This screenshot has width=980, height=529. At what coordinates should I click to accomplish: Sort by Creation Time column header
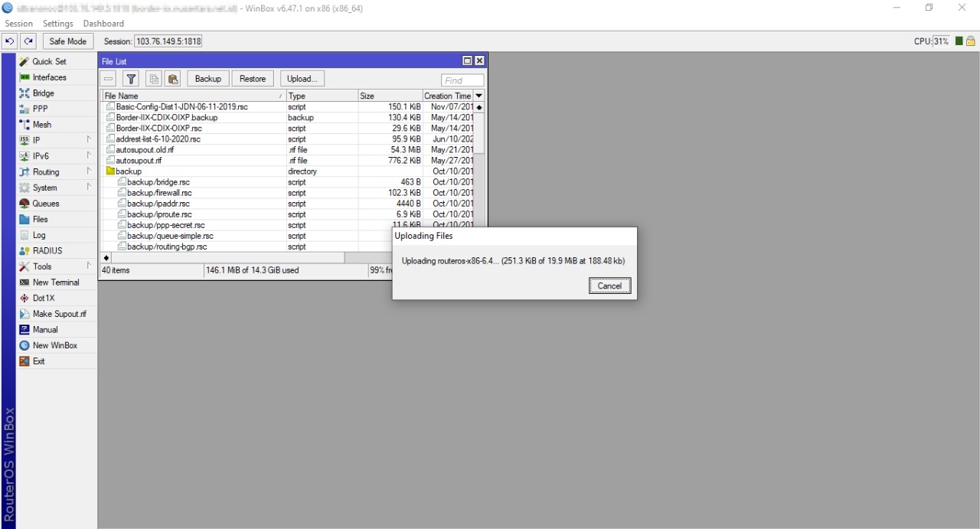[x=449, y=96]
